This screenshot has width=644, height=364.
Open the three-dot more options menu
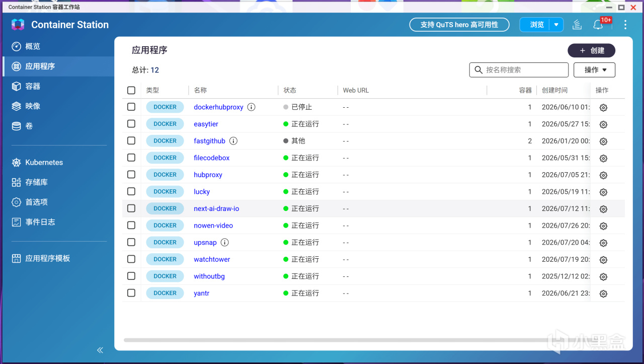tap(625, 25)
